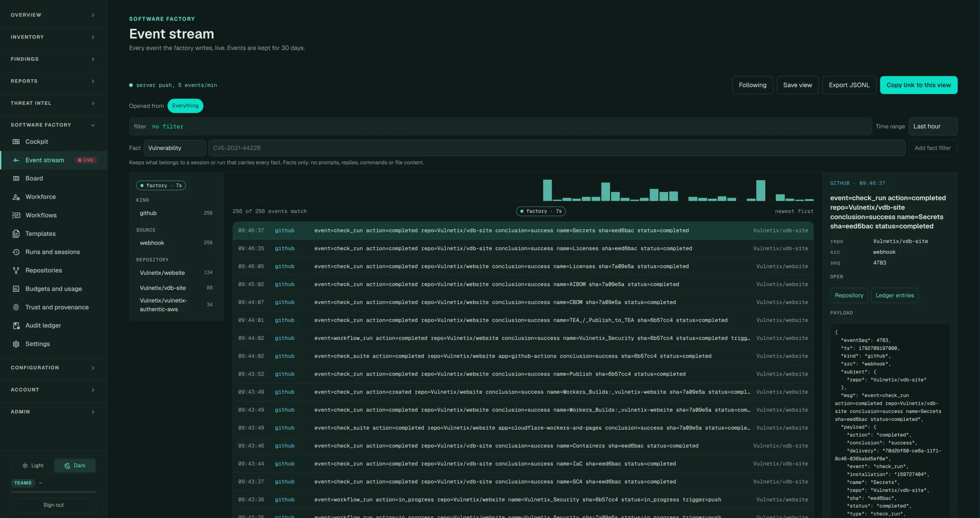Select the 09:43:37 SCA event row
980x518 pixels.
click(523, 482)
